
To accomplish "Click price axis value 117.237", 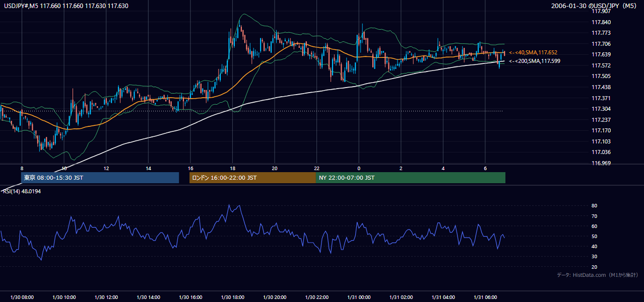I will click(x=601, y=120).
